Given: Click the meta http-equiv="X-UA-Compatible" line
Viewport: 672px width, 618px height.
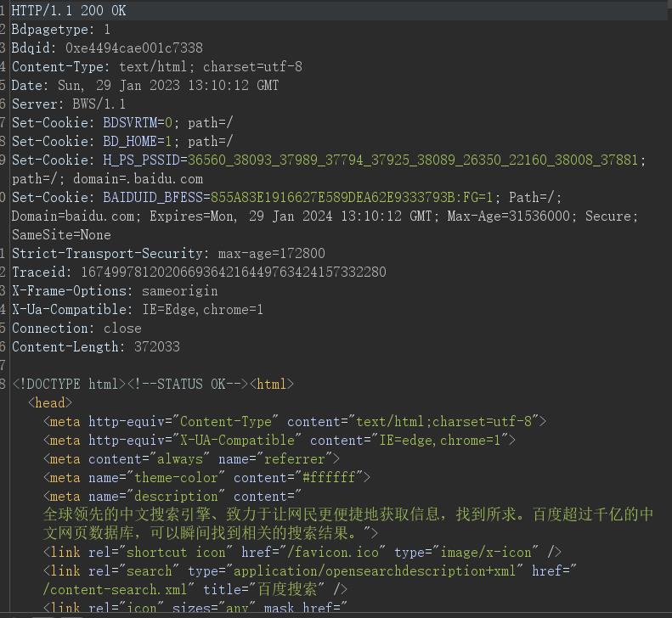Looking at the screenshot, I should (280, 441).
